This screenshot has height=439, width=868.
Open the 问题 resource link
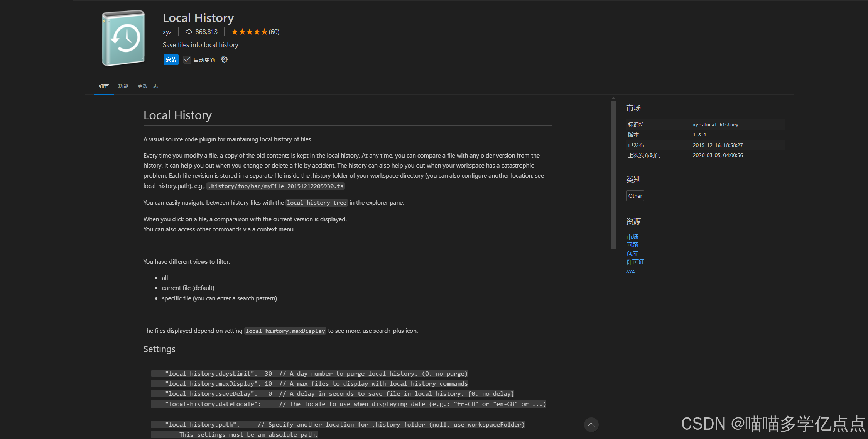632,245
